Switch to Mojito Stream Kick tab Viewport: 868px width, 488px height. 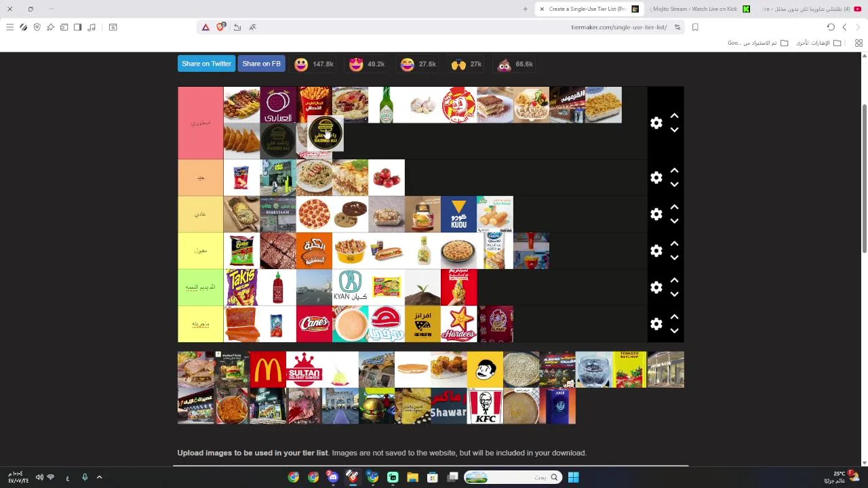coord(698,9)
